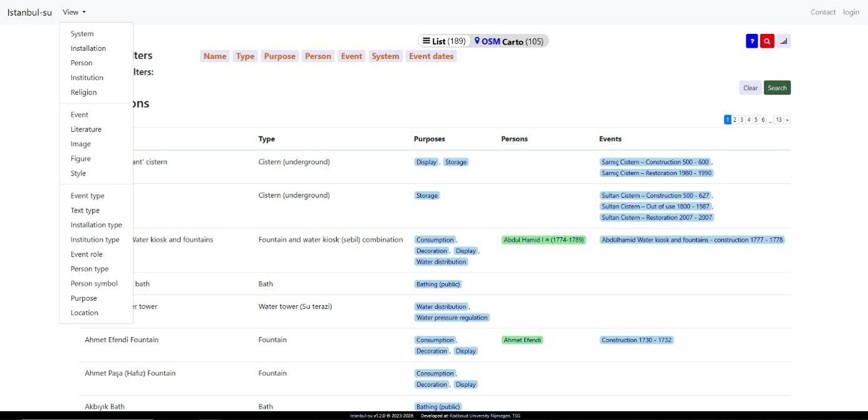Expand the Event dates filter
This screenshot has height=420, width=868.
point(431,56)
